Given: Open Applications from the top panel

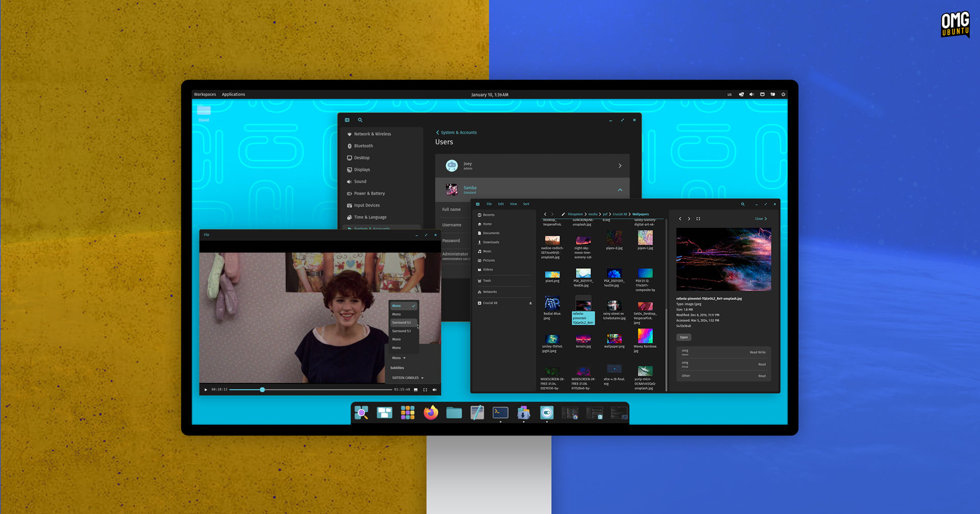Looking at the screenshot, I should coord(233,94).
